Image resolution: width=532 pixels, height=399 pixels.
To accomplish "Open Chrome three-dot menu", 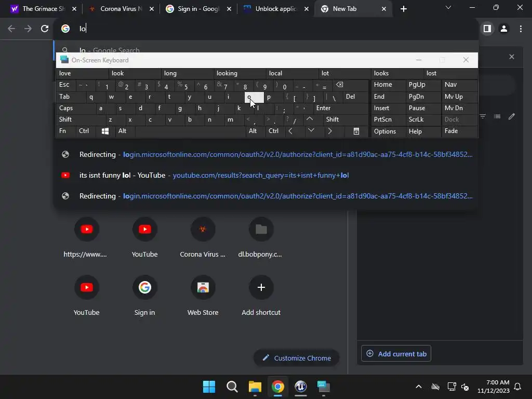I will tap(521, 29).
